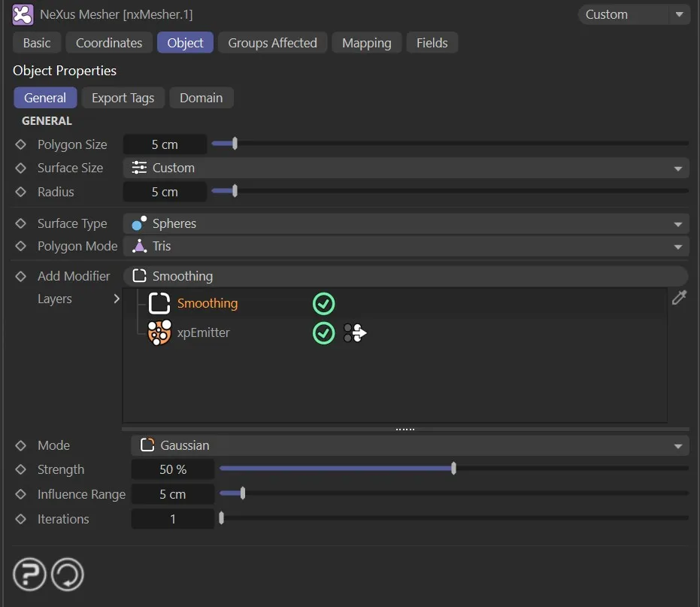The image size is (700, 607).
Task: Click the Polygon Size keyframe diamond
Action: [21, 144]
